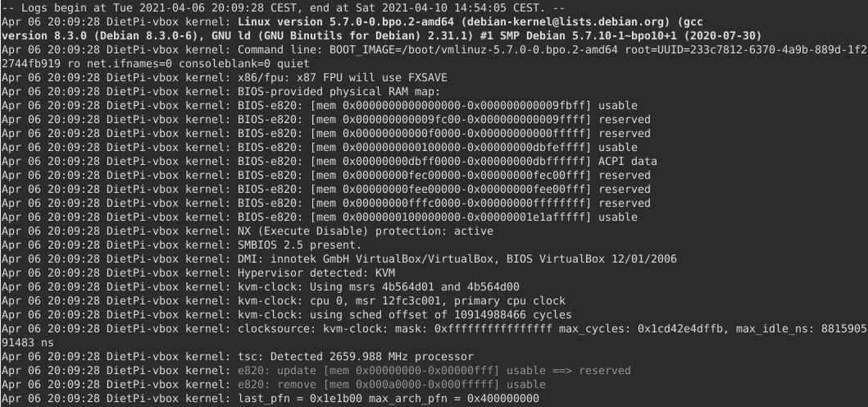Click the kvm-clock primary cpu clock line
The width and height of the screenshot is (868, 407).
pyautogui.click(x=284, y=300)
